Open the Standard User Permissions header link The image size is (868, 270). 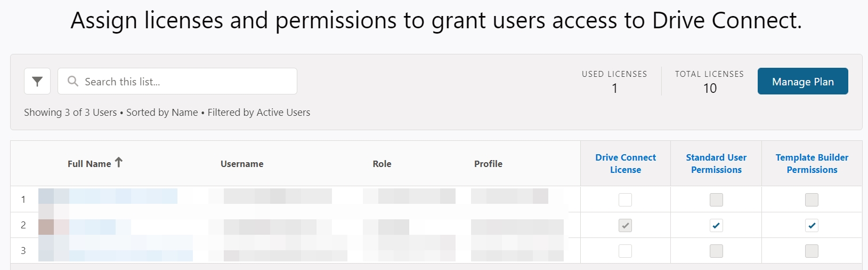tap(716, 164)
